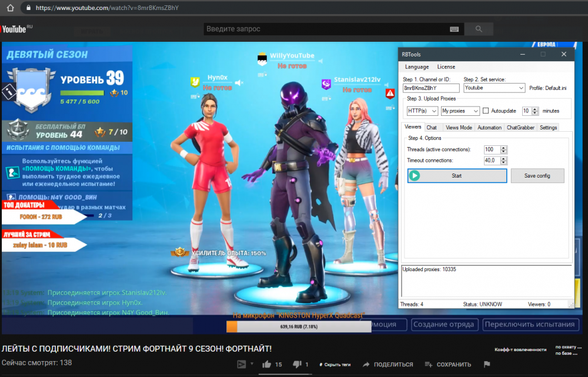The image size is (588, 377).
Task: Enable the Autoupdate checkbox
Action: (486, 111)
